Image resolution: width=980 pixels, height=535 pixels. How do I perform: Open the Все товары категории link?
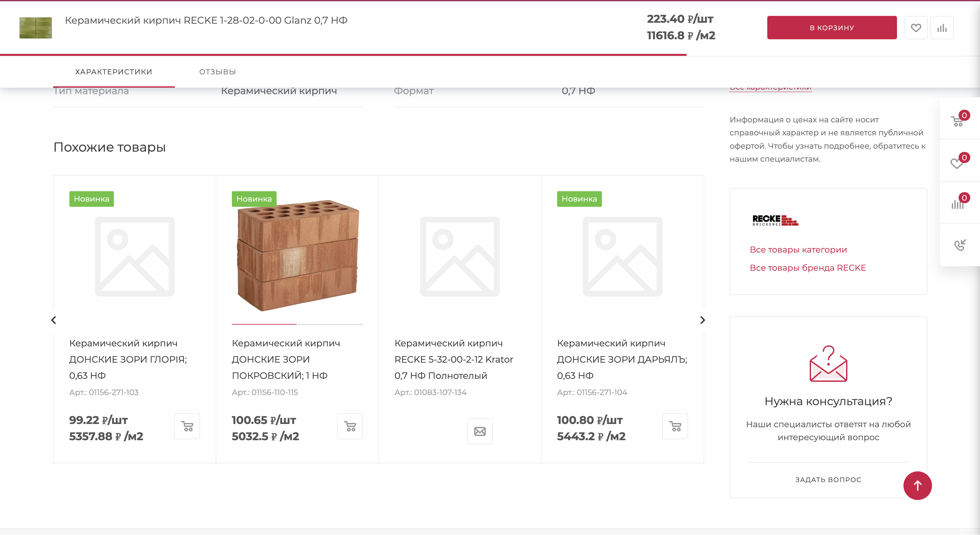(x=798, y=249)
